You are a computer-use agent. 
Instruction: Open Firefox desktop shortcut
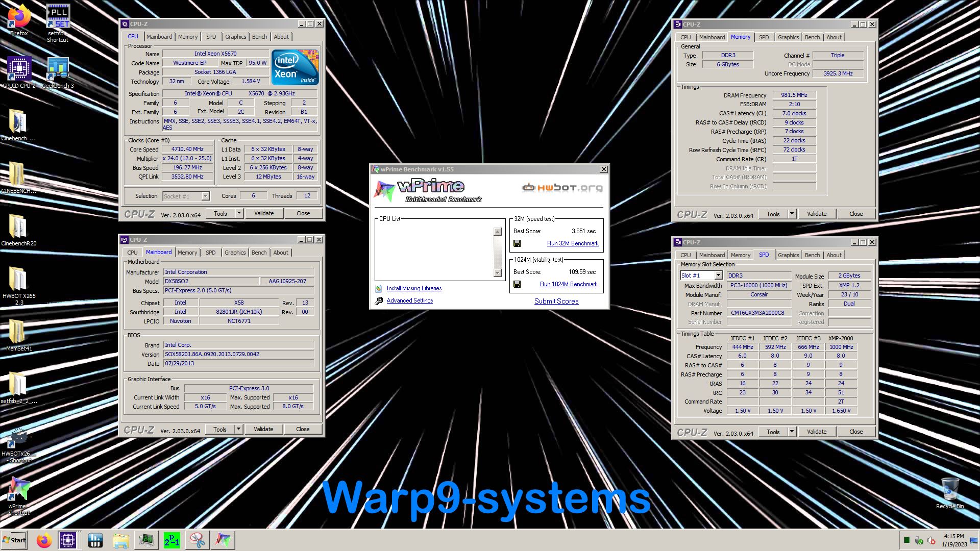[x=19, y=20]
